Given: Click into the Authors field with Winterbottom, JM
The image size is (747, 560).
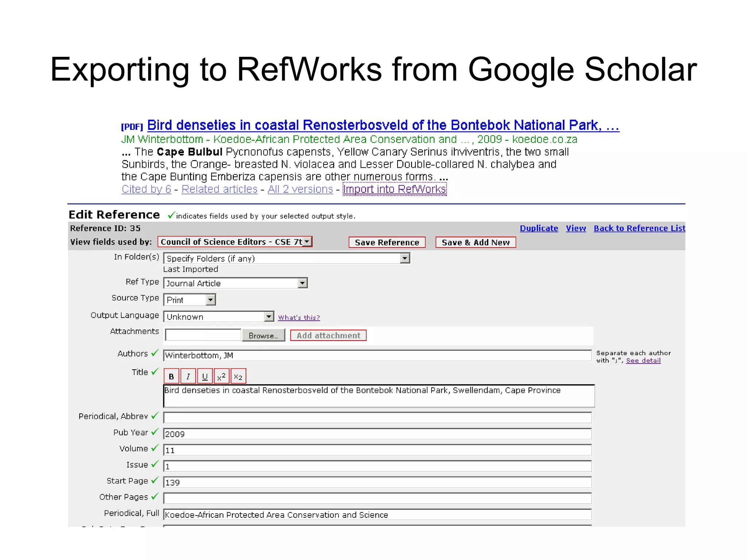Looking at the screenshot, I should (378, 355).
